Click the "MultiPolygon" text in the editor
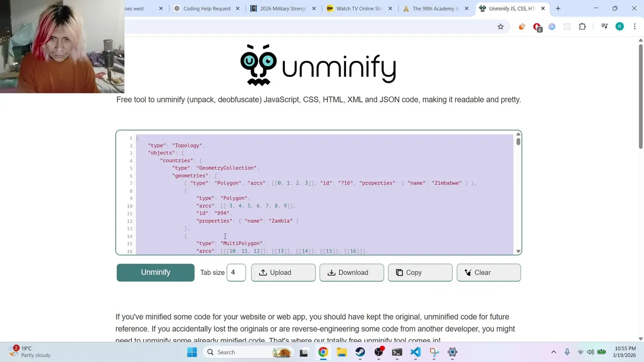The height and width of the screenshot is (362, 644). tap(242, 243)
